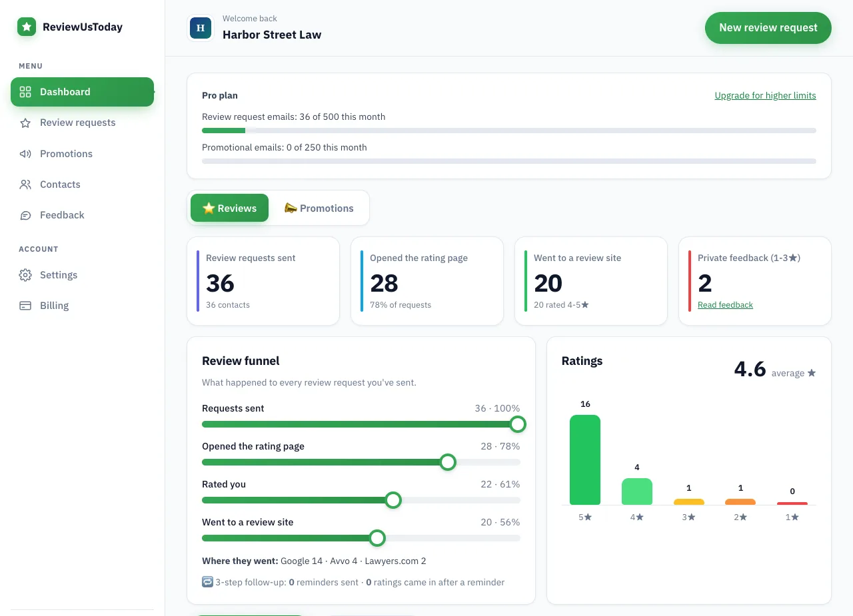Click the Opened the rating page funnel handle

click(448, 462)
